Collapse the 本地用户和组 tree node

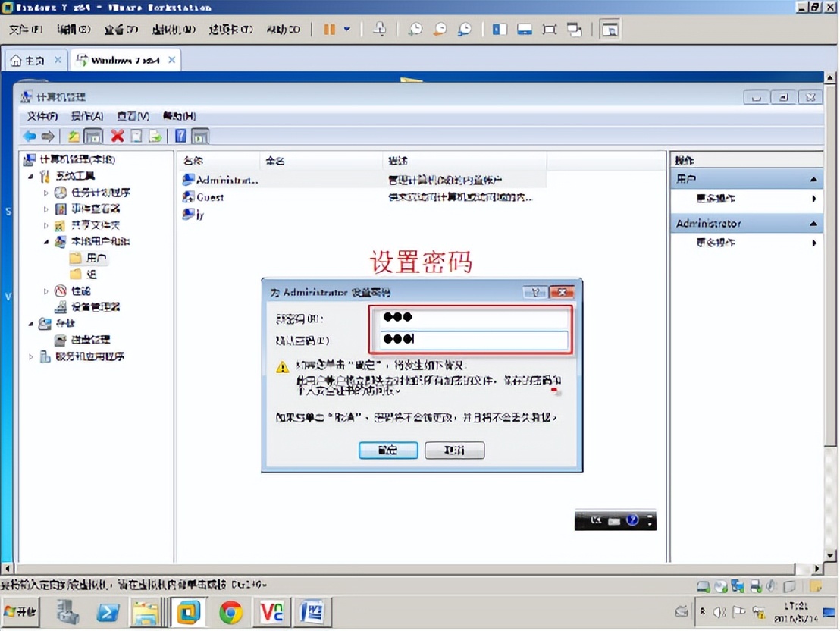tap(46, 242)
